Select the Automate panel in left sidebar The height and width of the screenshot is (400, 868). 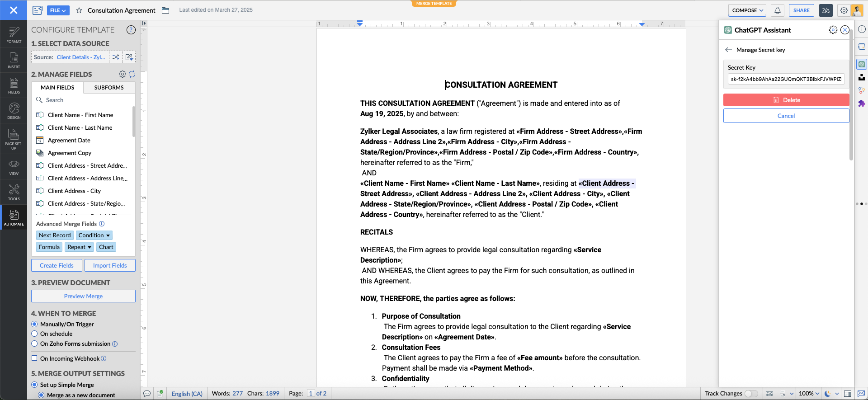click(x=14, y=217)
